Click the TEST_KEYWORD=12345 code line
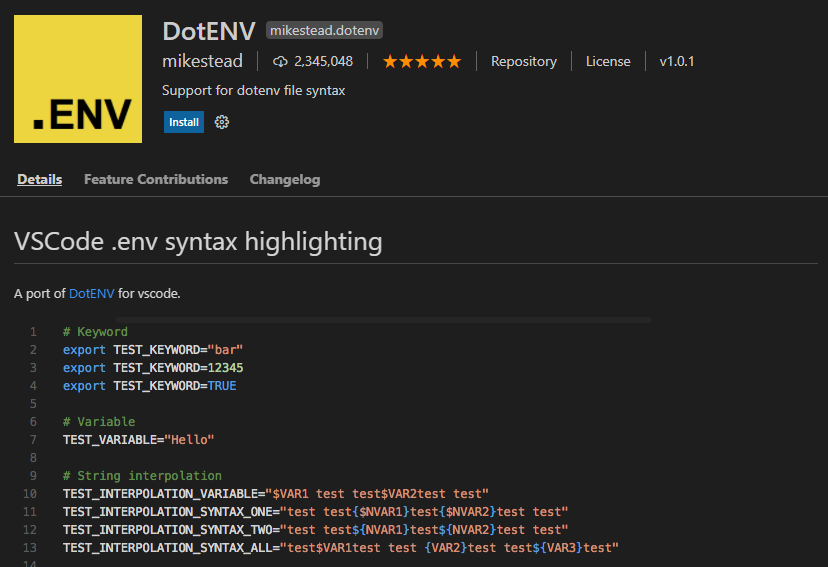This screenshot has height=567, width=828. [x=153, y=368]
